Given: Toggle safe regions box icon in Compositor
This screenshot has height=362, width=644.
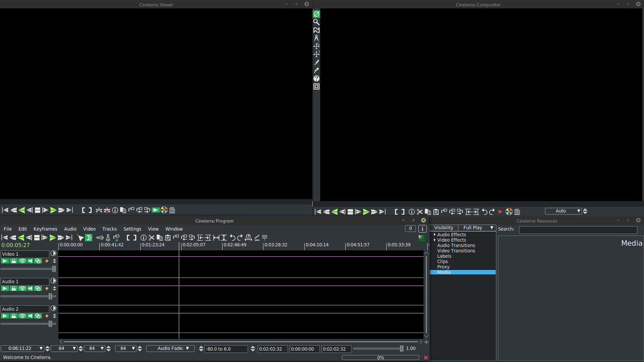Looking at the screenshot, I should coord(317,87).
